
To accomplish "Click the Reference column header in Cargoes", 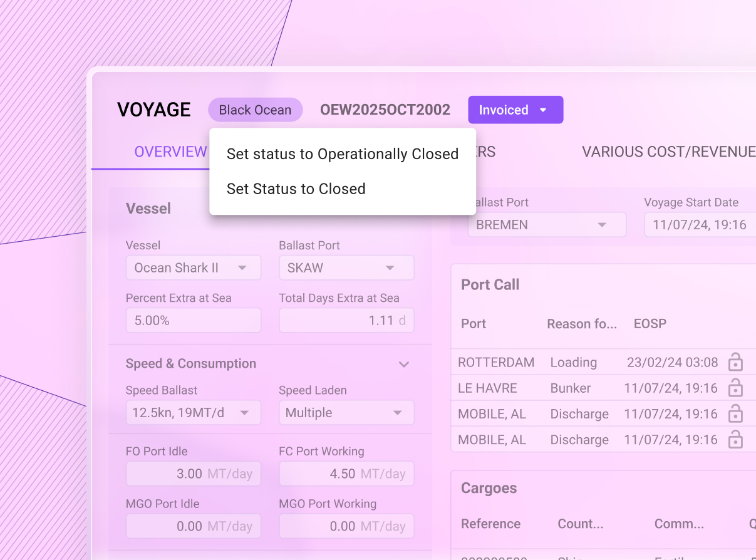I will tap(490, 524).
